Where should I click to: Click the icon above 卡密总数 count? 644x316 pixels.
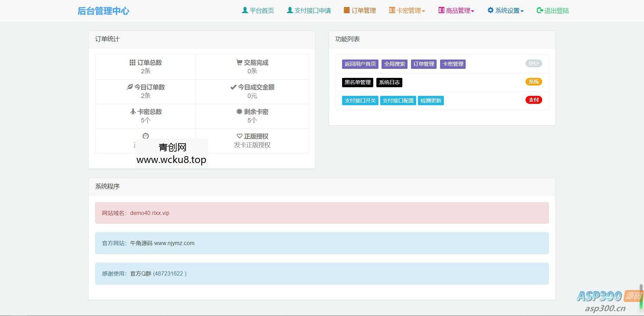point(133,112)
